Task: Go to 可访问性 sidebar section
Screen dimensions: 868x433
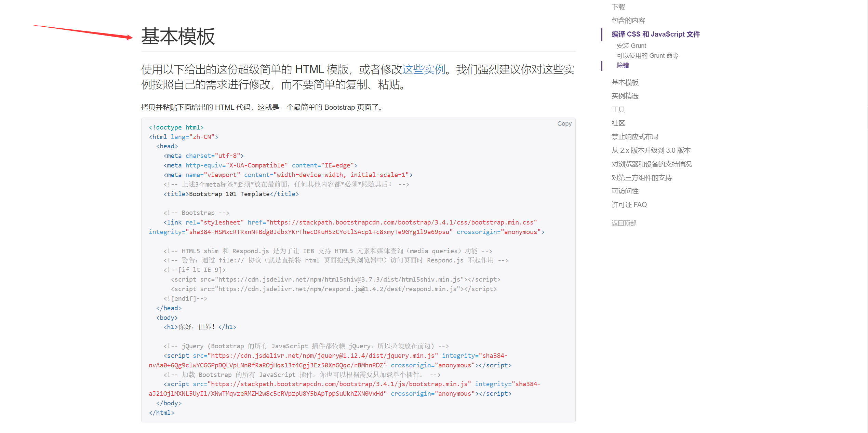Action: pos(625,191)
